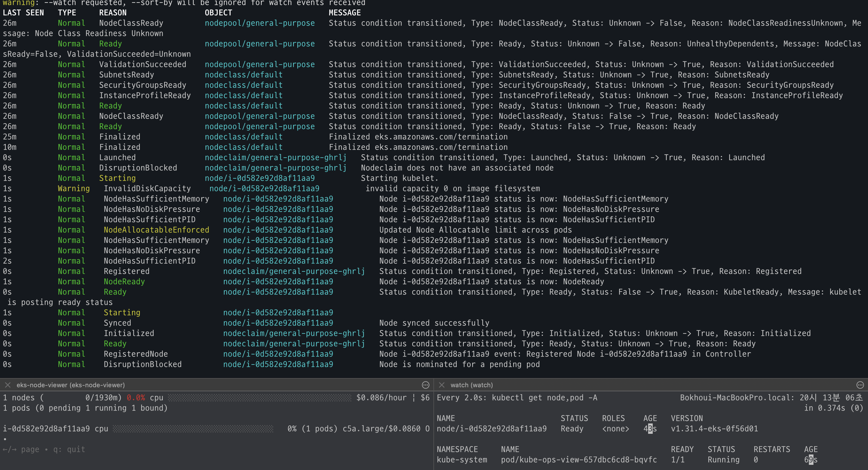Click the 'q: quit' hint text
This screenshot has width=868, height=470.
[x=69, y=449]
